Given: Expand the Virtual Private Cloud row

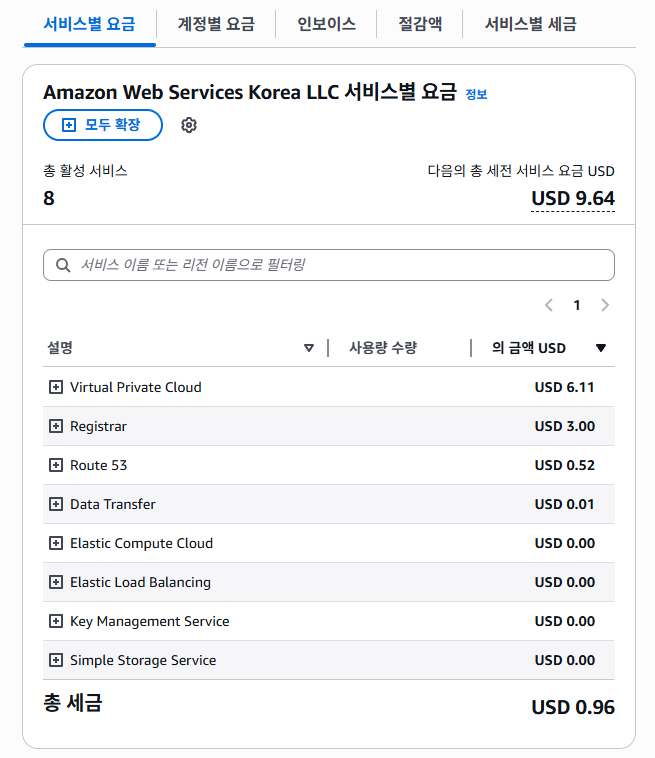Looking at the screenshot, I should click(x=56, y=387).
